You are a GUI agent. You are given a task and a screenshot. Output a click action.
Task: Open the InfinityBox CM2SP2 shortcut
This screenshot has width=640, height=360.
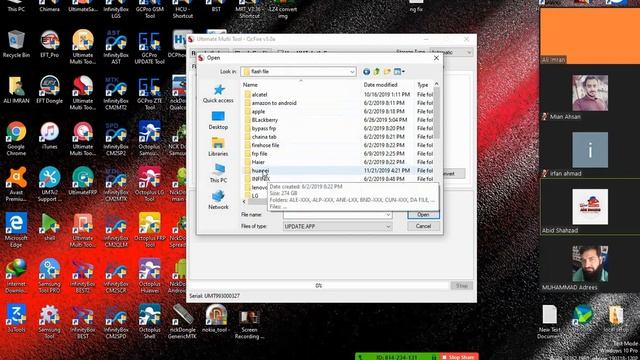click(x=116, y=139)
